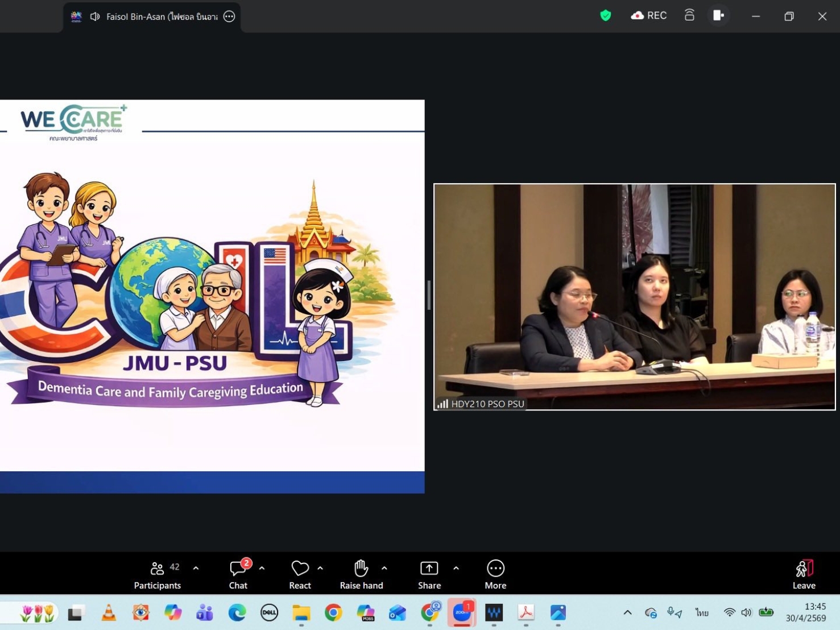Viewport: 840px width, 630px height.
Task: Open the More meeting options
Action: 495,574
